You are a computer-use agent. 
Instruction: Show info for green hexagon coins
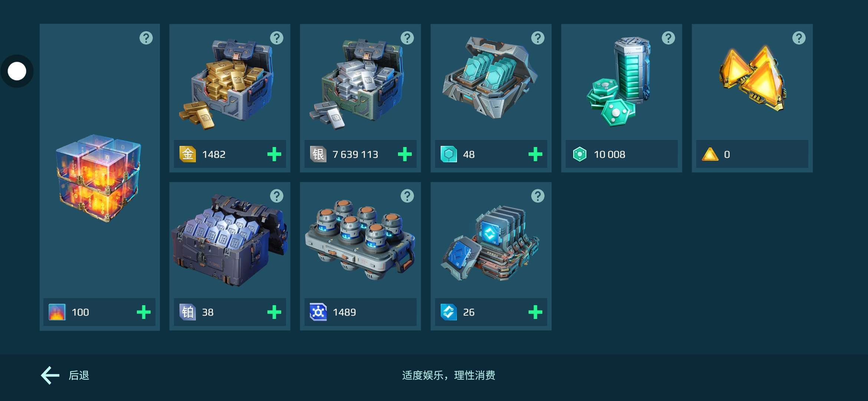coord(668,38)
